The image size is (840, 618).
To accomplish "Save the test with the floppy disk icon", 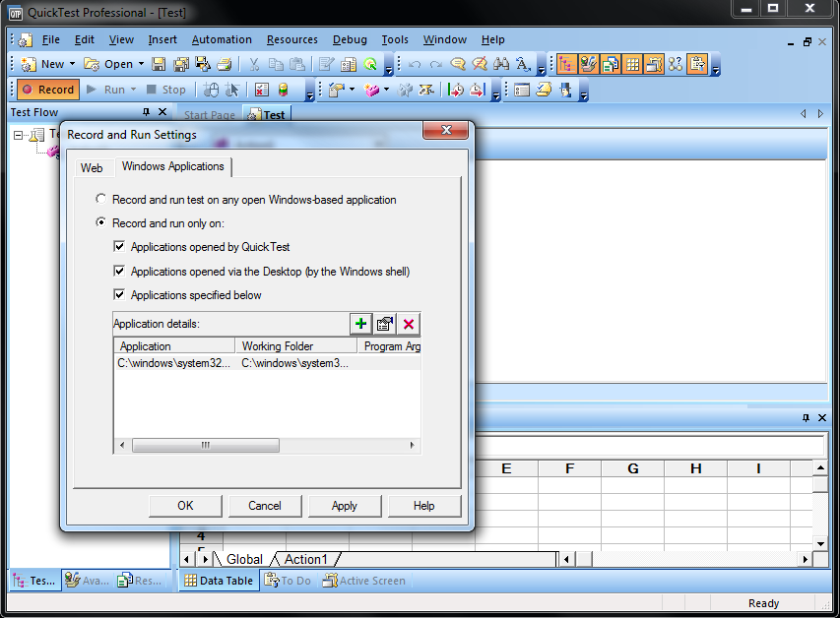I will (159, 64).
